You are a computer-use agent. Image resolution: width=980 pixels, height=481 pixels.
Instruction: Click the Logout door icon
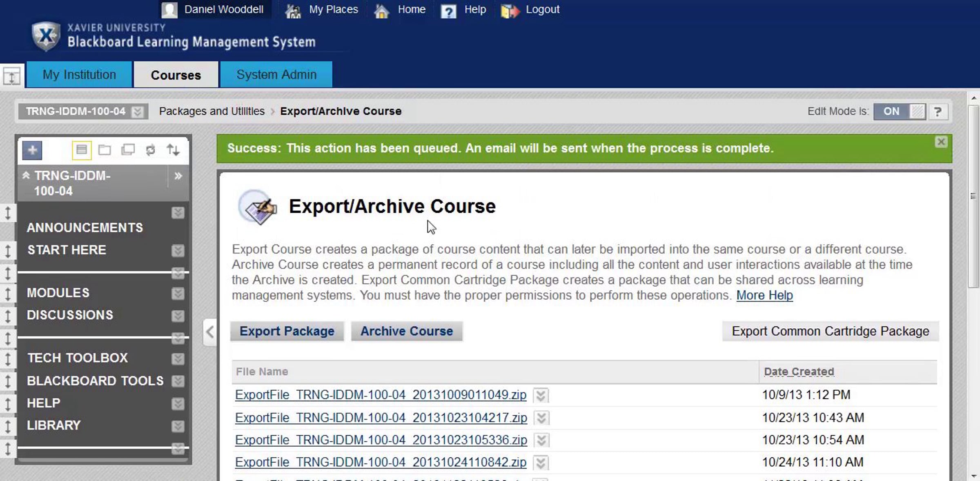click(x=510, y=10)
